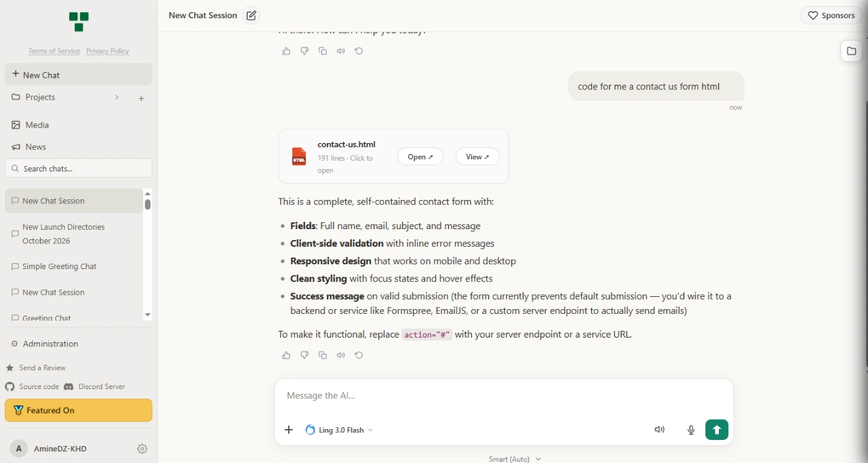Click Open on contact-us.html card
The width and height of the screenshot is (868, 463).
coord(420,157)
